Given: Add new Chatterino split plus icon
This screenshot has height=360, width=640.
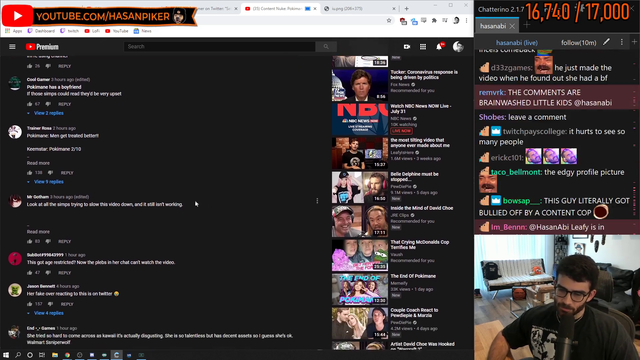Looking at the screenshot, I should (x=634, y=42).
